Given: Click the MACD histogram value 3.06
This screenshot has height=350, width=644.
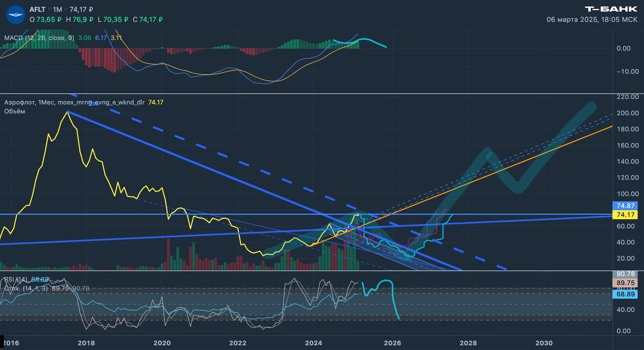Looking at the screenshot, I should (85, 38).
